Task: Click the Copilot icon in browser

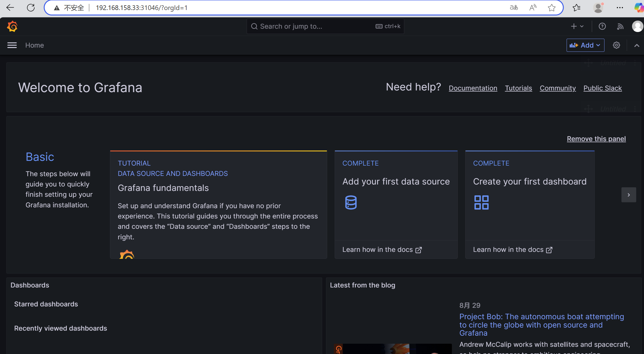Action: 639,8
